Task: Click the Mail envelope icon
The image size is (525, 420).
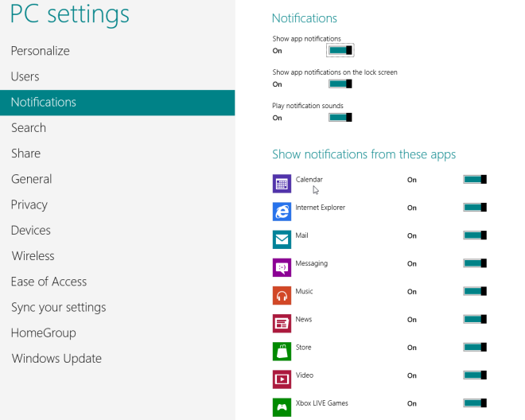Action: click(282, 239)
